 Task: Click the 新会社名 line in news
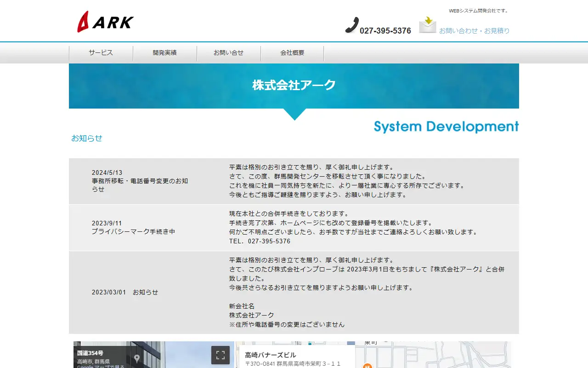(242, 306)
